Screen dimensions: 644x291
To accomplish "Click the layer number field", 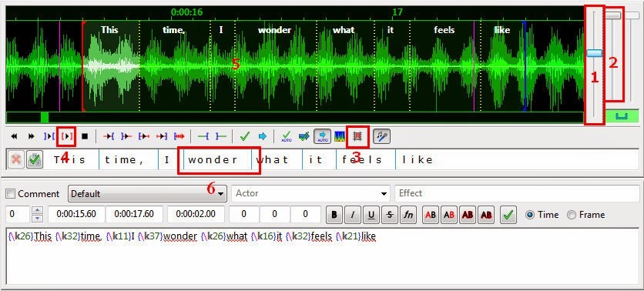I will (x=18, y=215).
